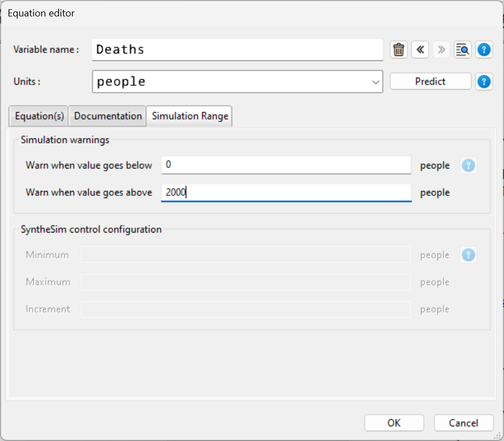Click the help icon in Simulation warnings
The height and width of the screenshot is (441, 504).
[x=468, y=165]
